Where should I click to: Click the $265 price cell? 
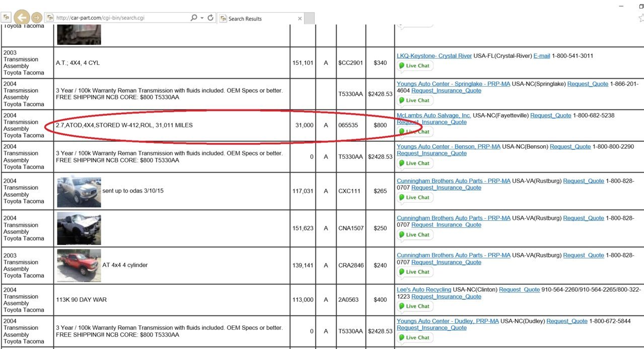[x=380, y=191]
